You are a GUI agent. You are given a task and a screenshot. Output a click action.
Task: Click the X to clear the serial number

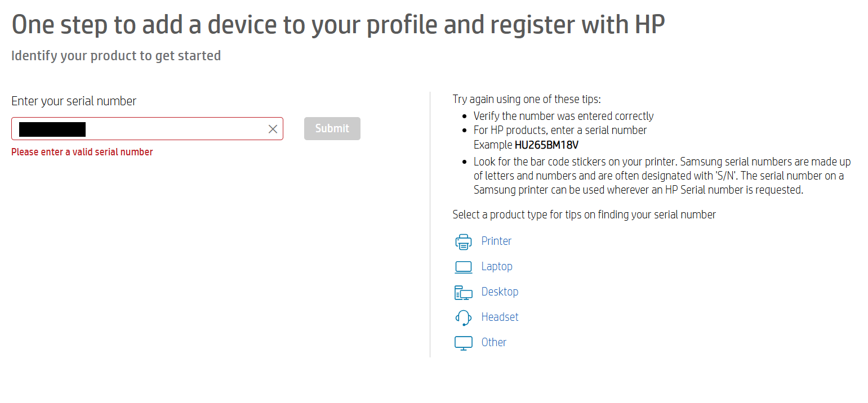(273, 129)
